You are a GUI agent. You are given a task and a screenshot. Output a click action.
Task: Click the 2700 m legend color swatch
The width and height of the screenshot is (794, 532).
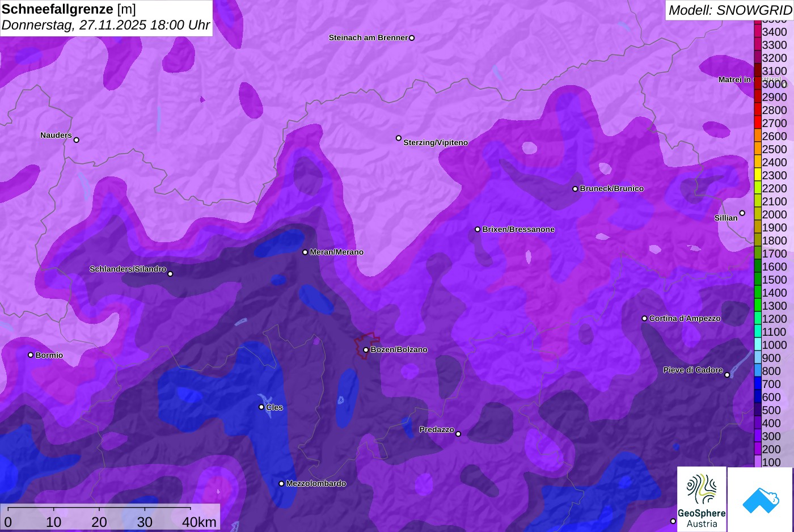758,122
